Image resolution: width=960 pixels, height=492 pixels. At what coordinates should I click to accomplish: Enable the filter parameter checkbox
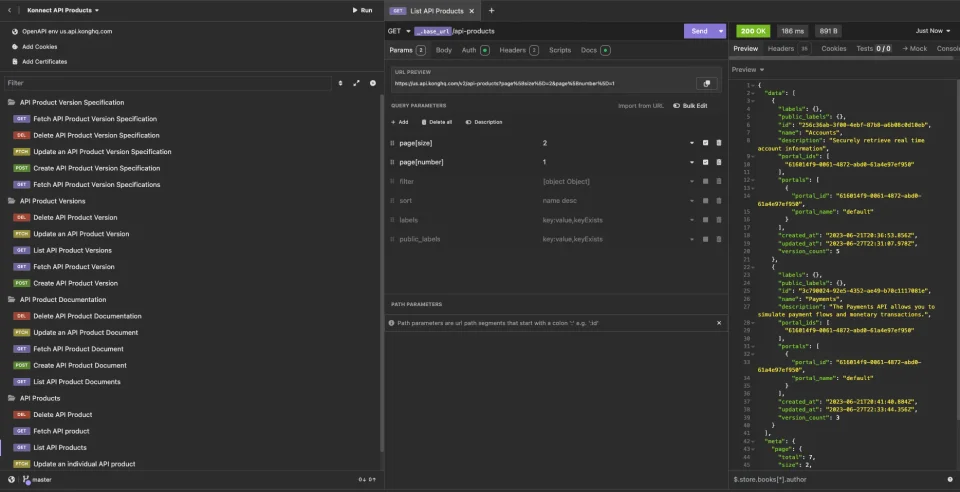[705, 182]
